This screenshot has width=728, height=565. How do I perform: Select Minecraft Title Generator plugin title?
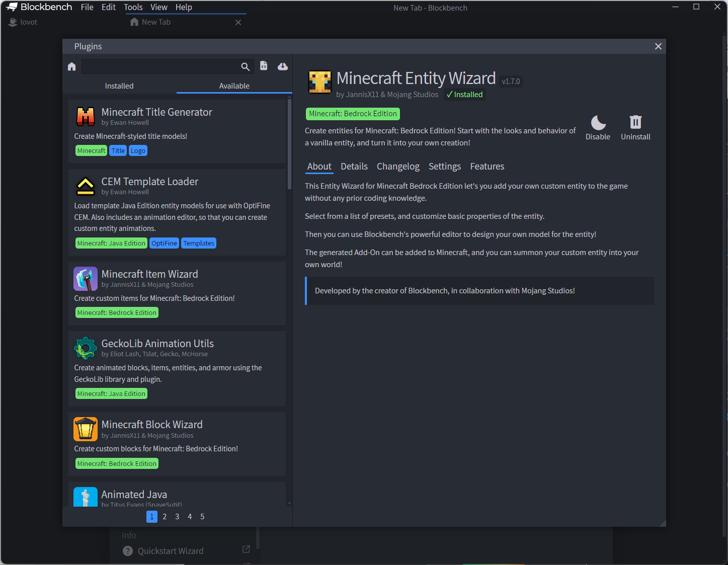[156, 112]
